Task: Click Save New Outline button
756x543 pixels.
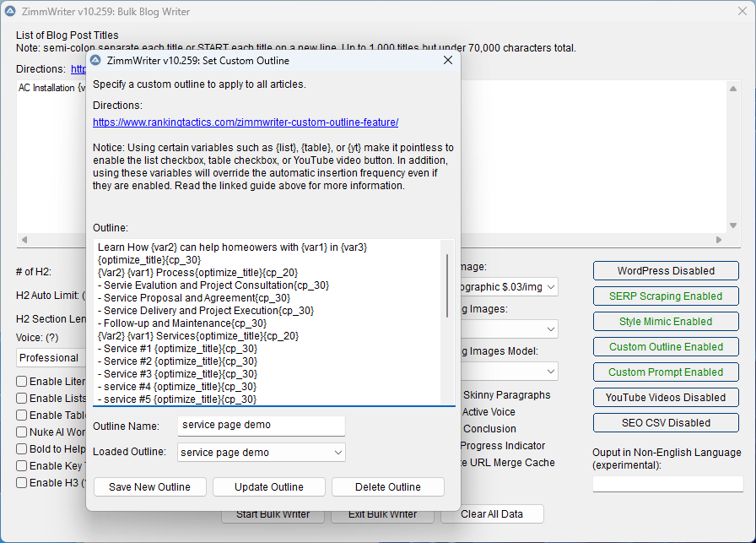Action: click(x=150, y=487)
